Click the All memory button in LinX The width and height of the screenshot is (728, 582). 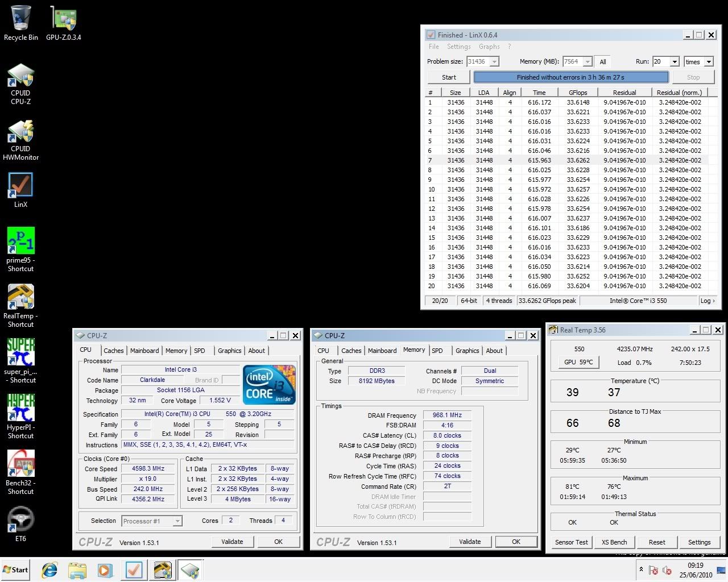click(603, 61)
